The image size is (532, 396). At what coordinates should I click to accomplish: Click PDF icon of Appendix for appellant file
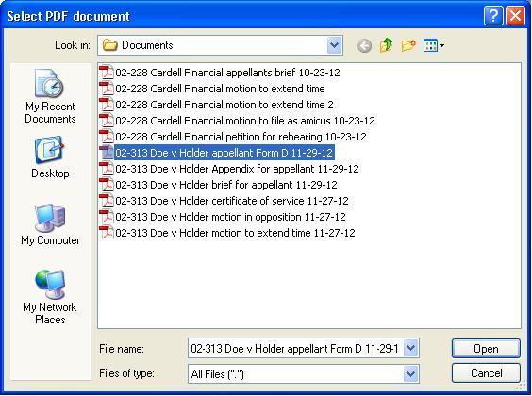coord(107,169)
